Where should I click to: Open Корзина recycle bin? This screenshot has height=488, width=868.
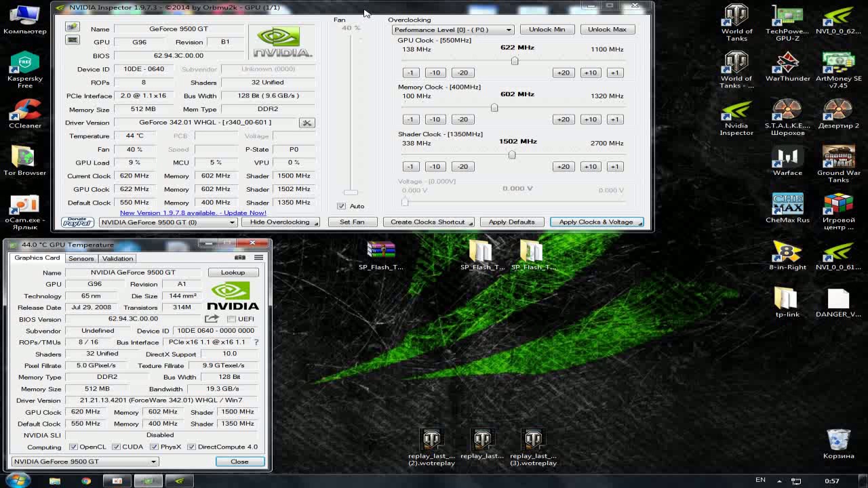pyautogui.click(x=838, y=444)
